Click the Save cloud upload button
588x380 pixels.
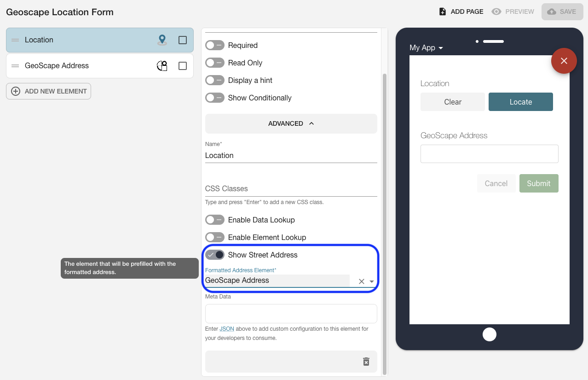pyautogui.click(x=562, y=12)
